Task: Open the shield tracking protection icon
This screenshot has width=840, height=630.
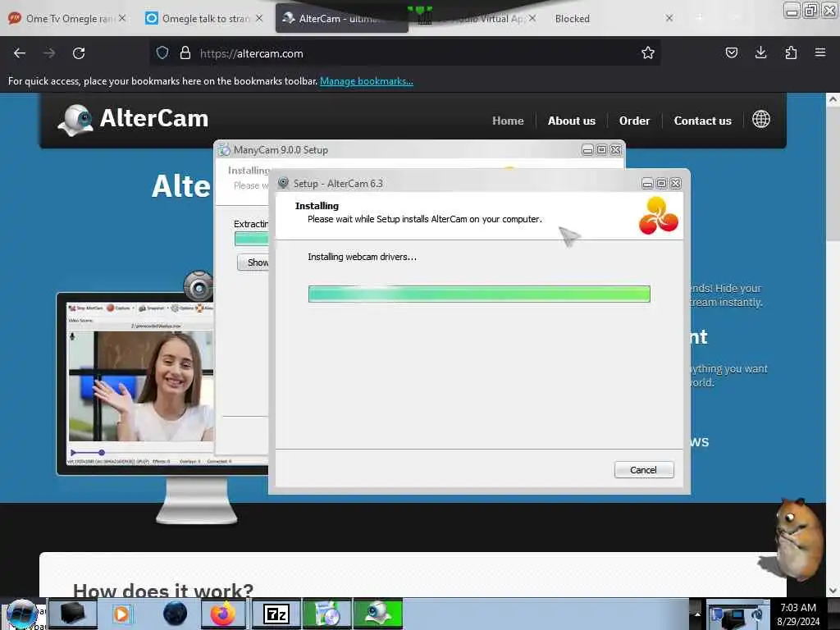Action: 162,52
